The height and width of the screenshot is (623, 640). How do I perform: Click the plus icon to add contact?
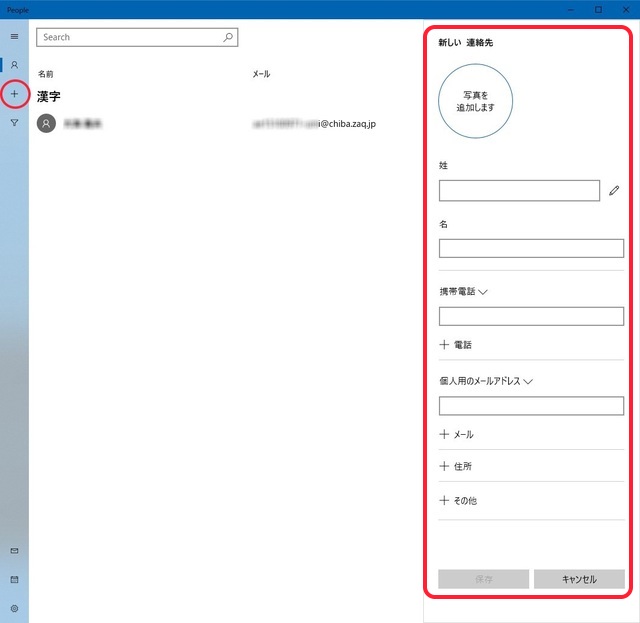[x=14, y=94]
